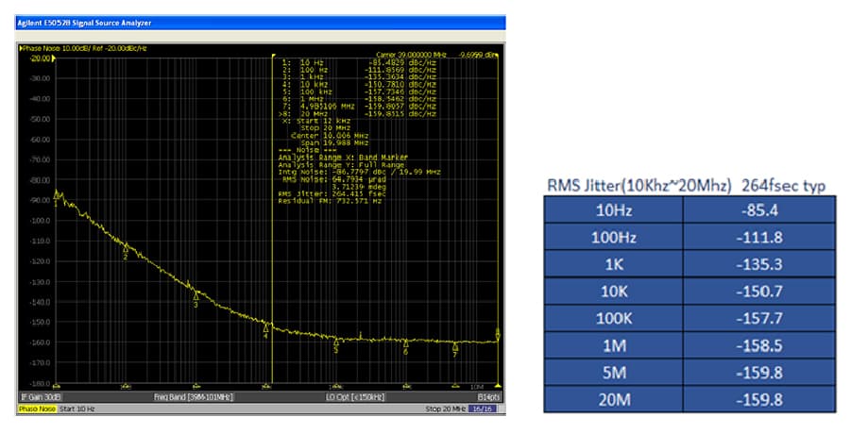The width and height of the screenshot is (868, 434).
Task: Click the RMS Noise 64.7934 µrad readout
Action: [333, 179]
